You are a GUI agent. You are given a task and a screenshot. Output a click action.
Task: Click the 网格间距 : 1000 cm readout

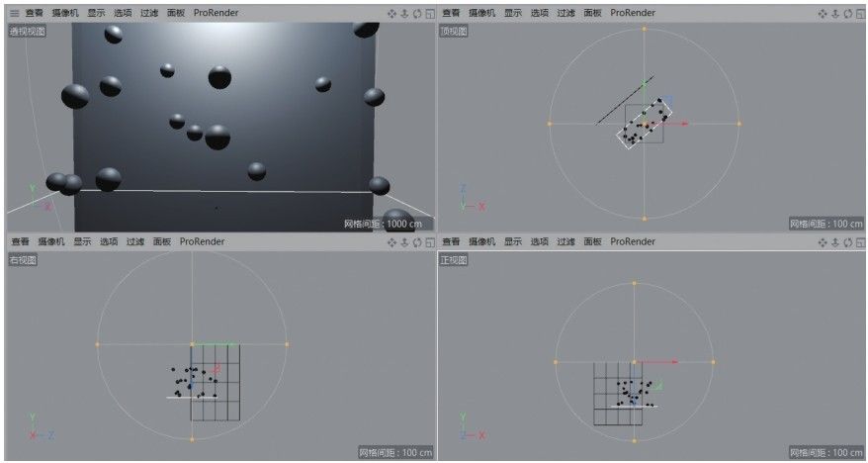[383, 224]
